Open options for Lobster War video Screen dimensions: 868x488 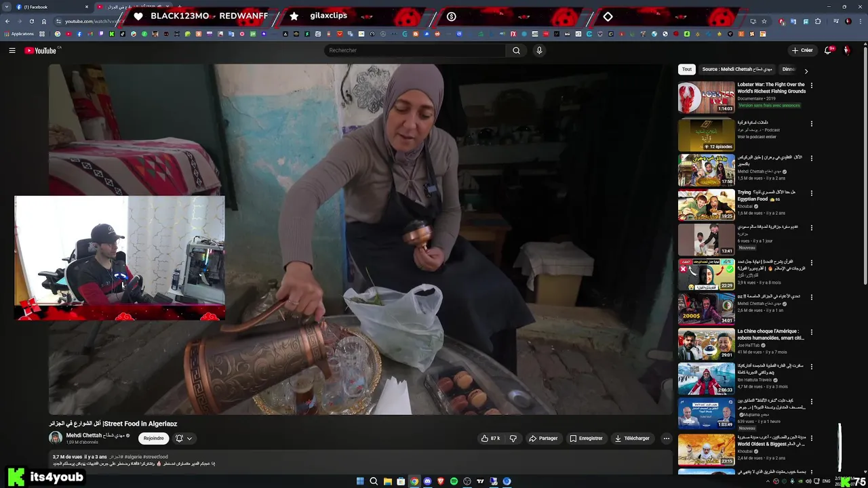pyautogui.click(x=811, y=85)
